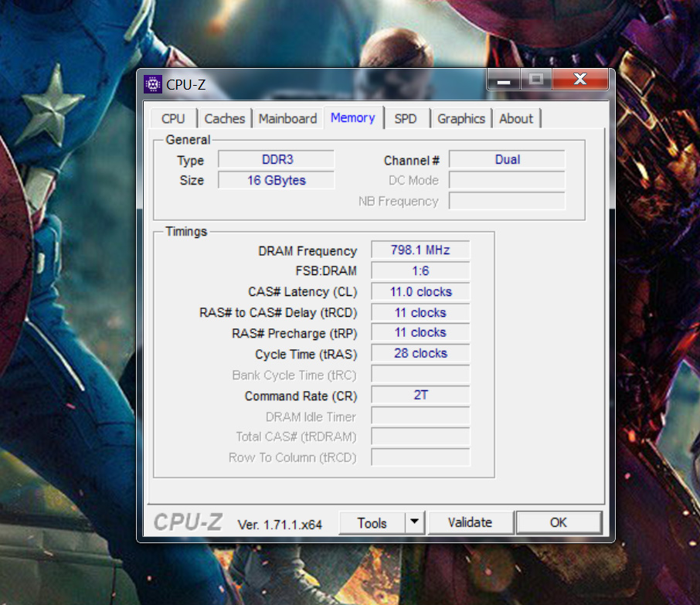This screenshot has height=605, width=700.
Task: Go to the SPD tab
Action: [406, 119]
